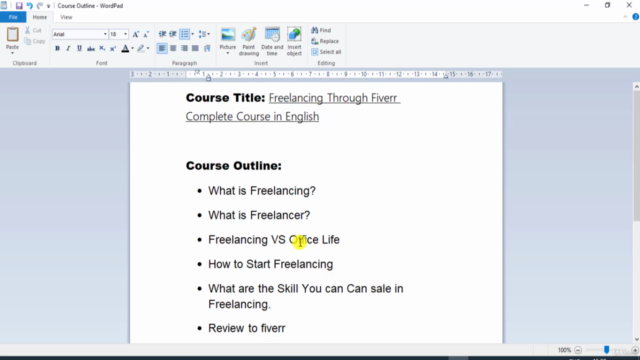Toggle Superscript formatting

(113, 49)
